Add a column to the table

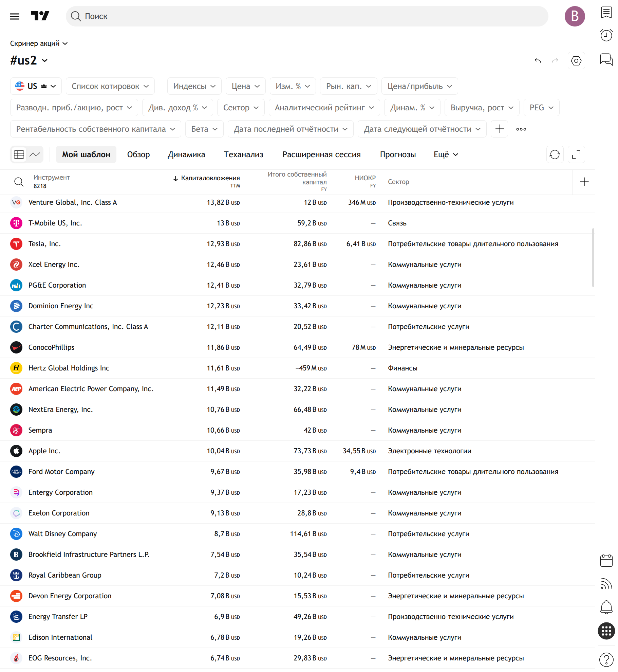click(584, 182)
